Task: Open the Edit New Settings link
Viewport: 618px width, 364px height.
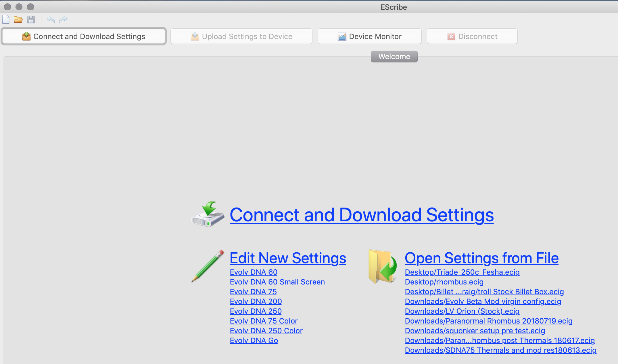Action: (x=288, y=258)
